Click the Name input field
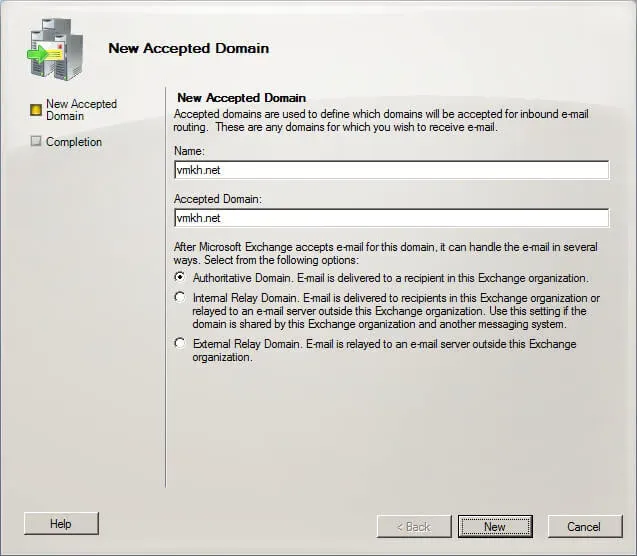This screenshot has height=556, width=637. point(392,170)
